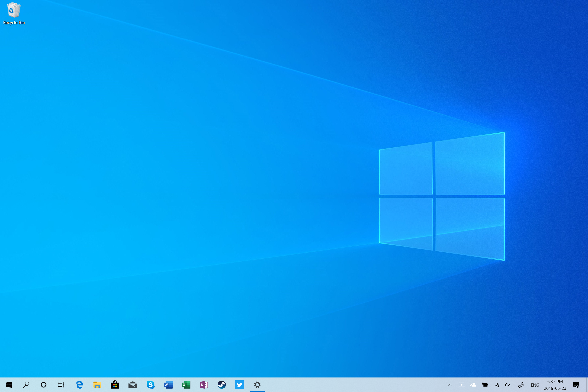The width and height of the screenshot is (588, 392).
Task: Expand hidden system tray icons
Action: (x=450, y=385)
